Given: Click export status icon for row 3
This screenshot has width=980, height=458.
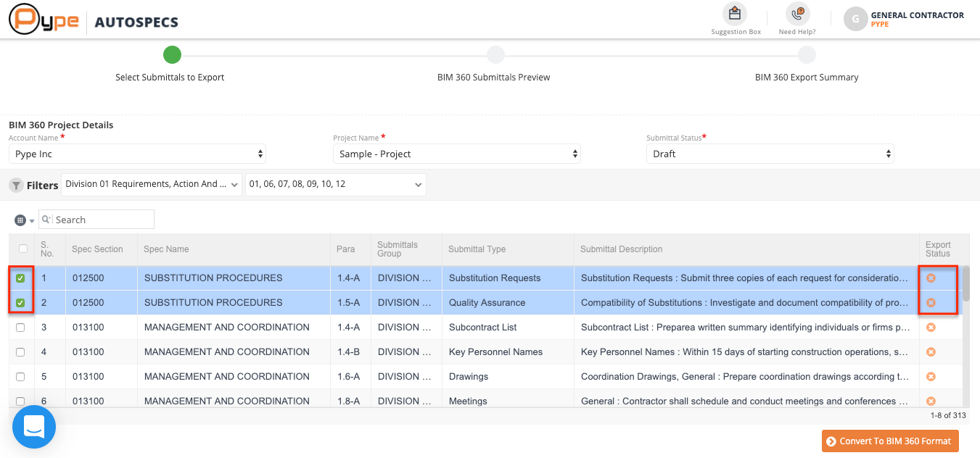Looking at the screenshot, I should tap(931, 328).
